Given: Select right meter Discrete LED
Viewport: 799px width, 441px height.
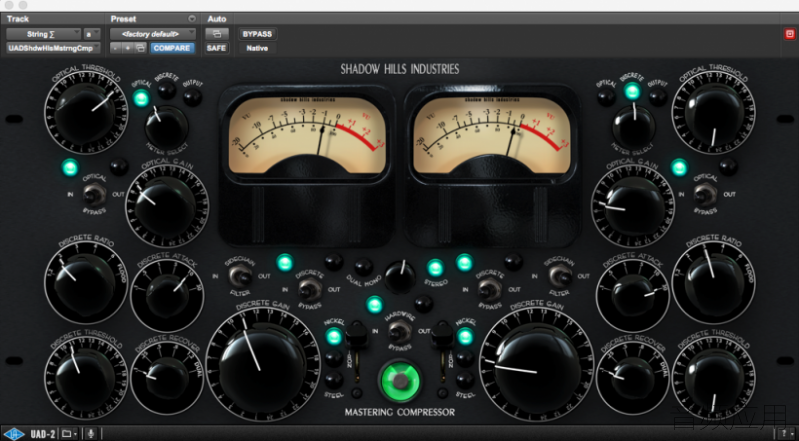Looking at the screenshot, I should (632, 91).
